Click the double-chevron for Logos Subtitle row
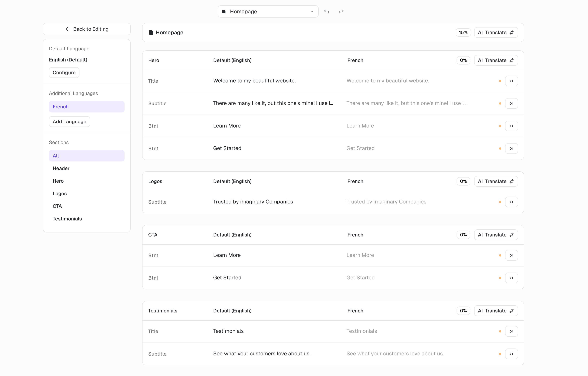Viewport: 588px width, 376px height. click(x=511, y=202)
